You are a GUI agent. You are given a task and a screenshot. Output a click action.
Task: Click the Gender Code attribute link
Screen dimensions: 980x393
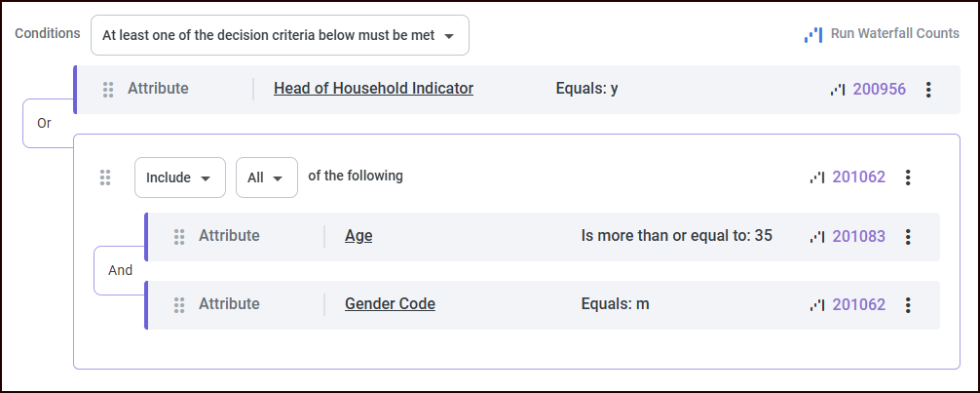[390, 304]
